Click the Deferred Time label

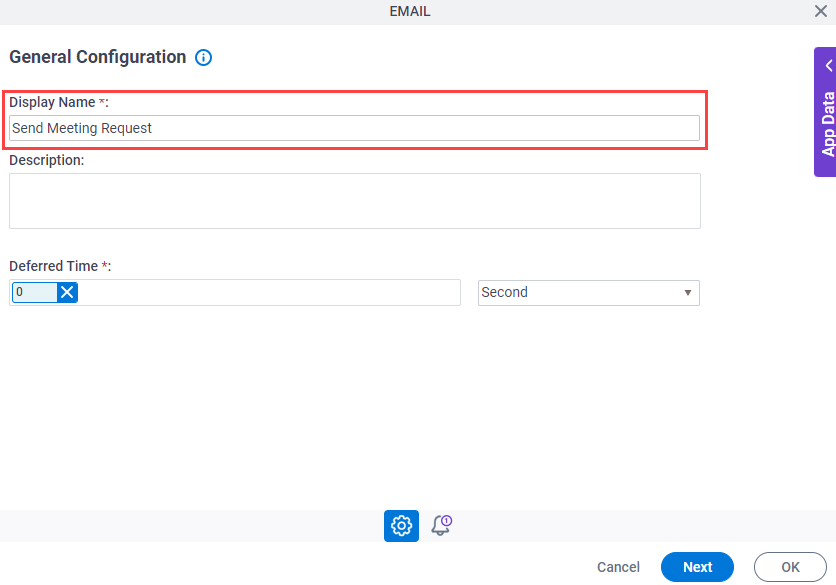(54, 266)
